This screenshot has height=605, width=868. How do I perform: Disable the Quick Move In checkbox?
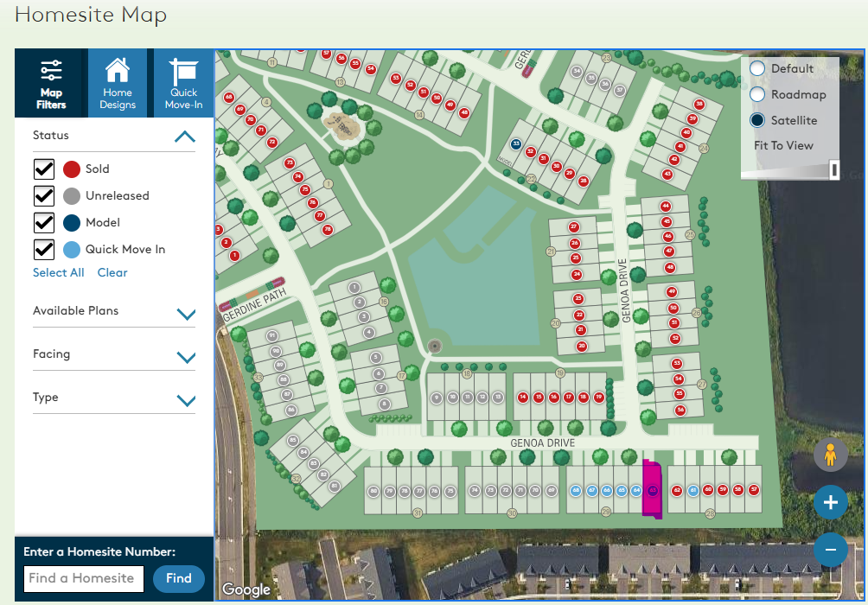tap(44, 249)
